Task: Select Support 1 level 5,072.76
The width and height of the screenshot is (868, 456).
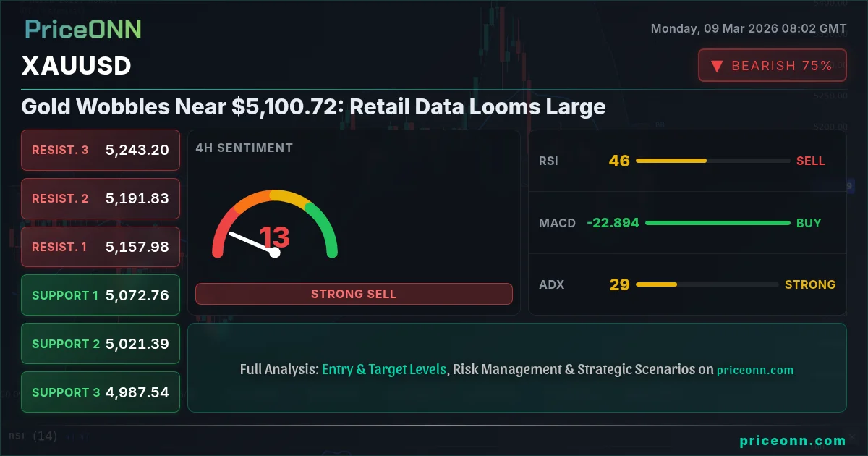Action: (101, 295)
